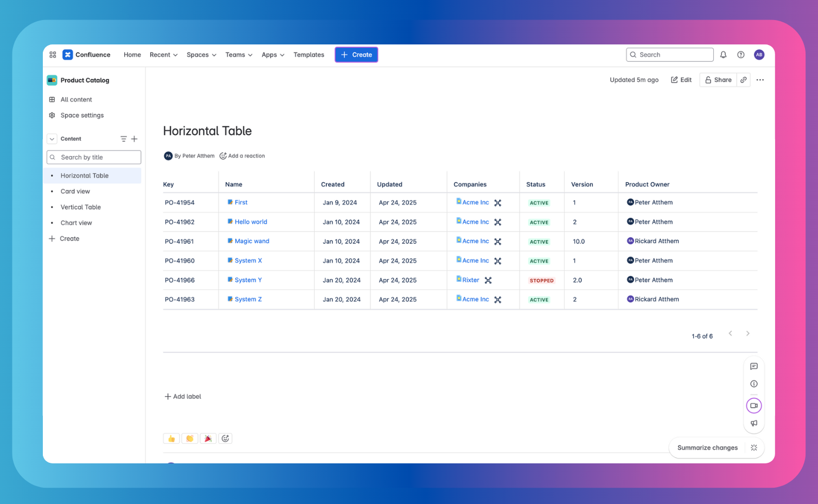818x504 pixels.
Task: Click the Edit button
Action: (681, 80)
